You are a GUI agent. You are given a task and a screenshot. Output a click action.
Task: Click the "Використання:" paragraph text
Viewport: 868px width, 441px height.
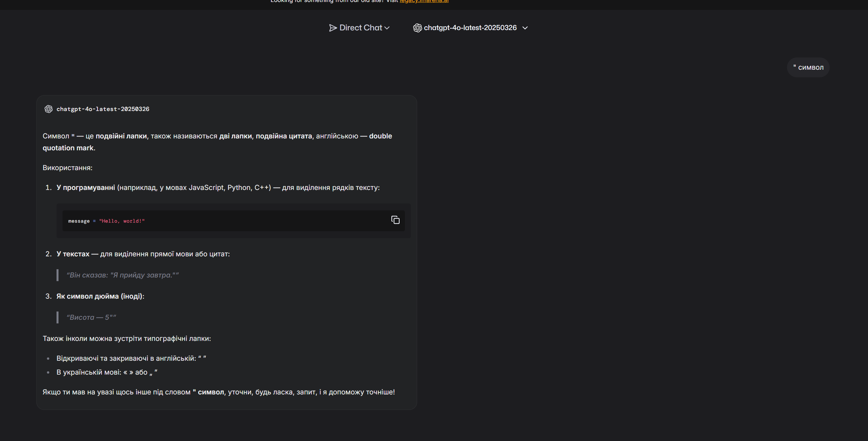point(67,168)
